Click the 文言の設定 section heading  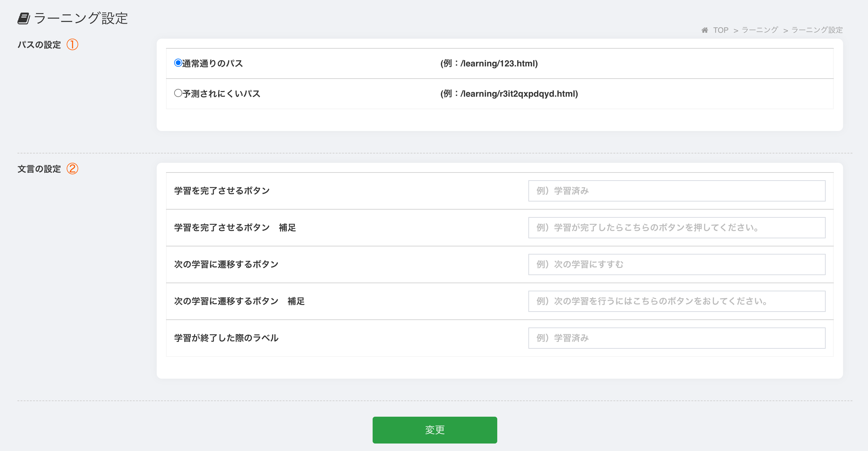(39, 169)
